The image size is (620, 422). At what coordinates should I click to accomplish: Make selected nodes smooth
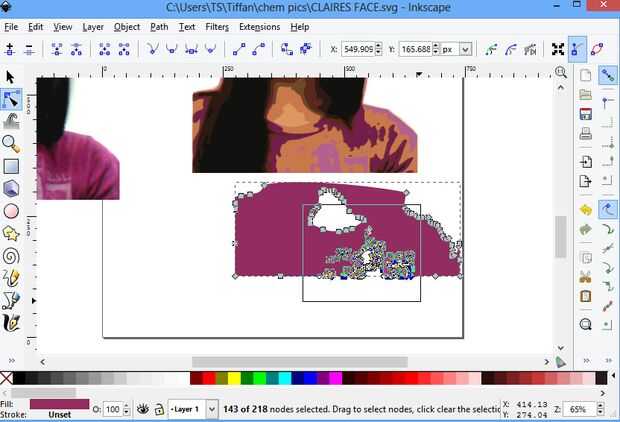click(172, 49)
